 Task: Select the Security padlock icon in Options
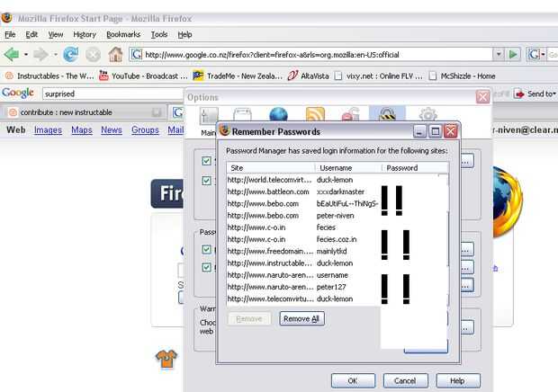tap(387, 114)
